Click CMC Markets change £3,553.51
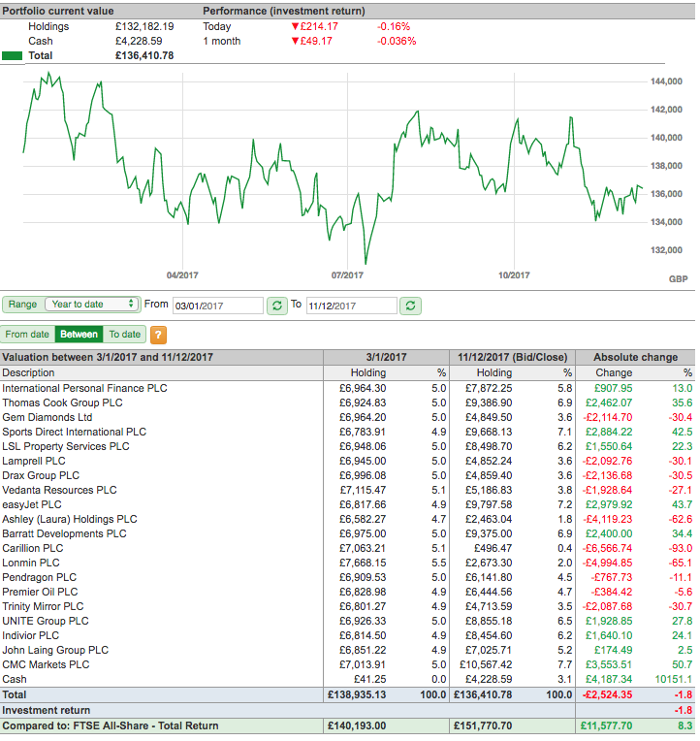 609,664
